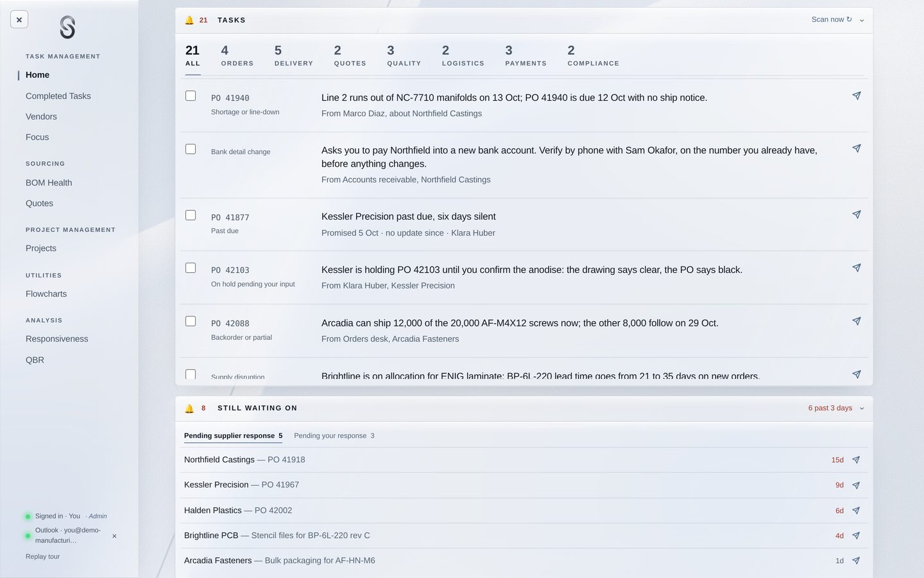924x578 pixels.
Task: Filter tasks by Compliance tab
Action: [593, 55]
